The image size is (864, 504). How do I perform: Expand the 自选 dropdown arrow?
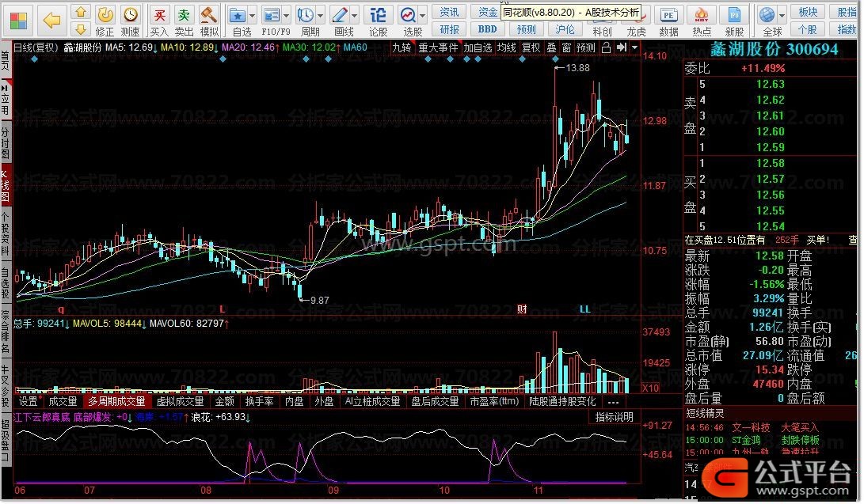pos(253,15)
